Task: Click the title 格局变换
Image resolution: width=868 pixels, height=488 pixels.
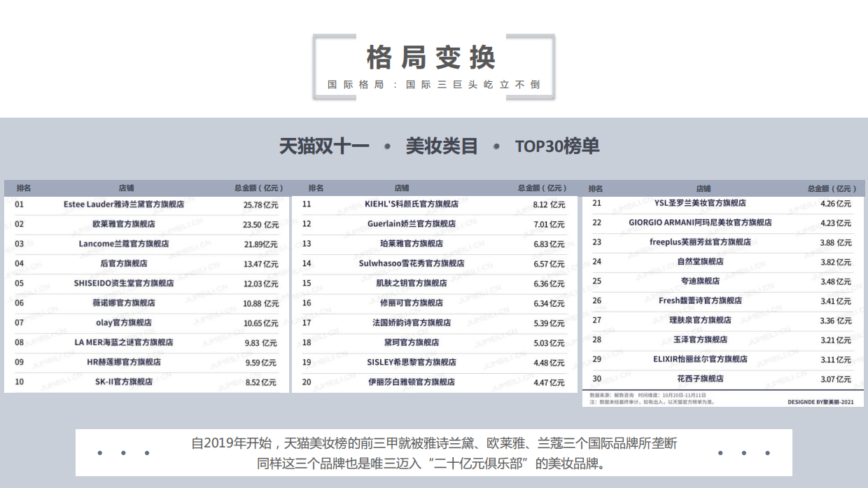Action: coord(430,57)
